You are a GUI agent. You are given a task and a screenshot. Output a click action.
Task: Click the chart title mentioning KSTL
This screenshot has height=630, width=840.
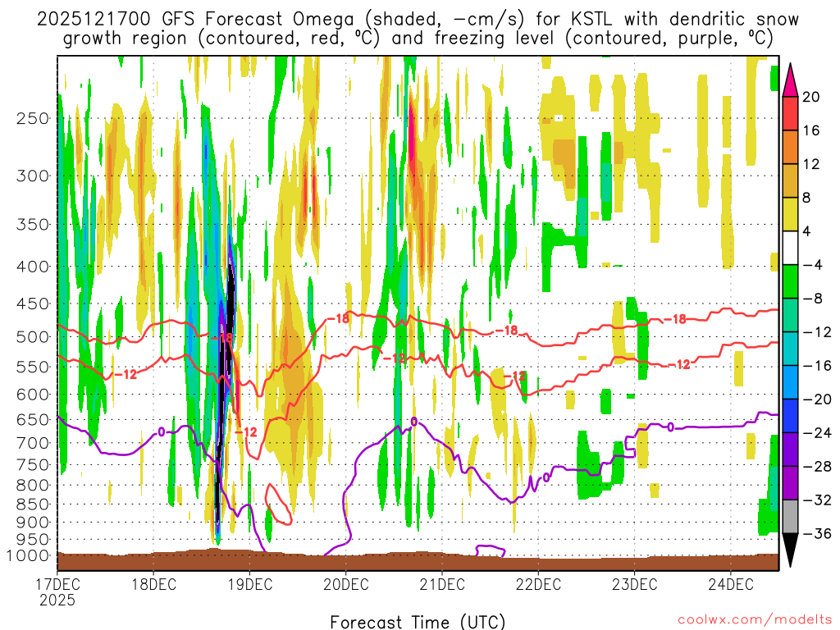coord(418,28)
